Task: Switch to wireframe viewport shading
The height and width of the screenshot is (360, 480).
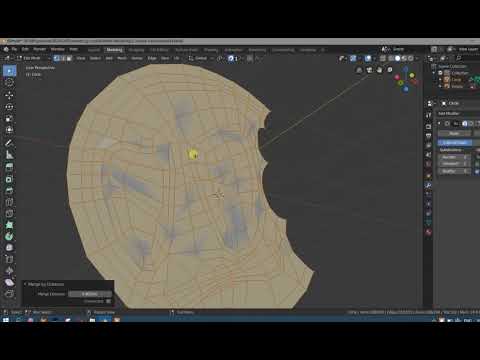Action: click(x=391, y=58)
